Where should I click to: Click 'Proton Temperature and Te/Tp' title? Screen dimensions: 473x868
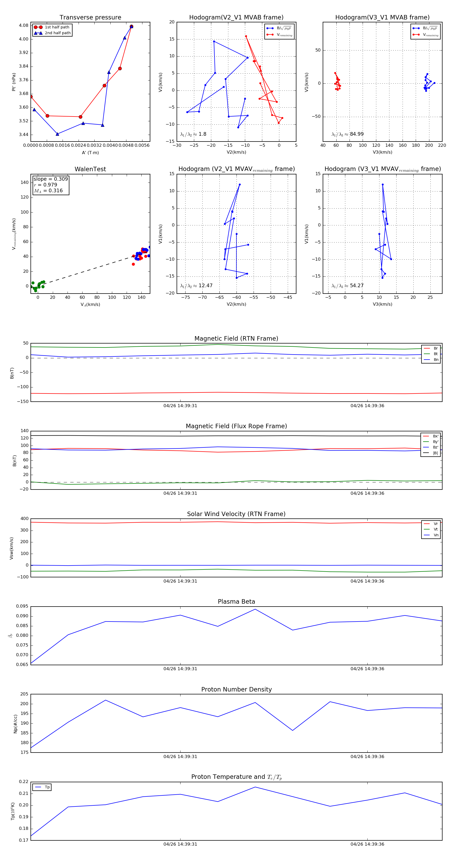pyautogui.click(x=236, y=777)
